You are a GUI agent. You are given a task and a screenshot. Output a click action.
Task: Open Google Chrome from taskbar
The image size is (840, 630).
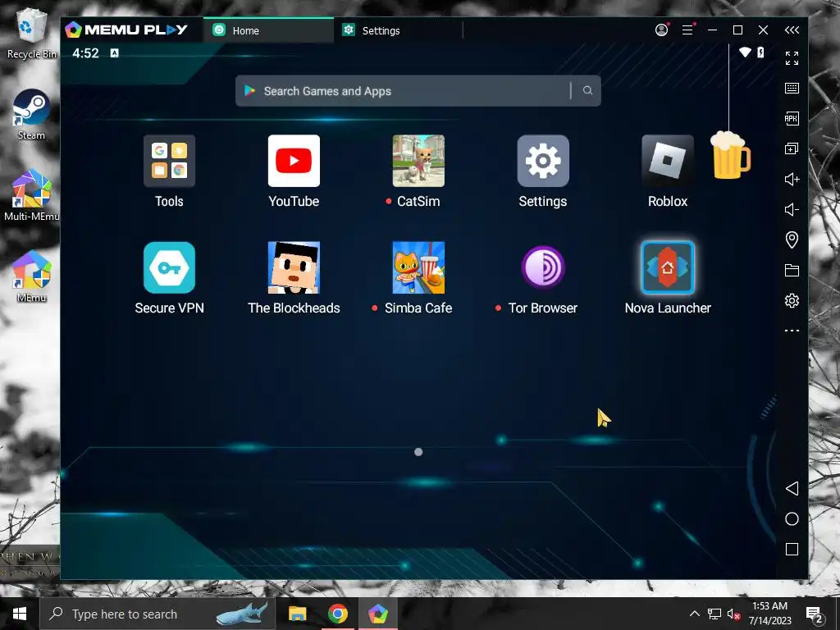[x=337, y=614]
